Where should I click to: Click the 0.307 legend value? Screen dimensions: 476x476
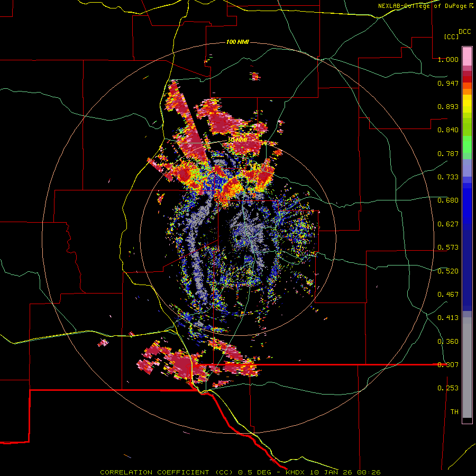point(448,365)
